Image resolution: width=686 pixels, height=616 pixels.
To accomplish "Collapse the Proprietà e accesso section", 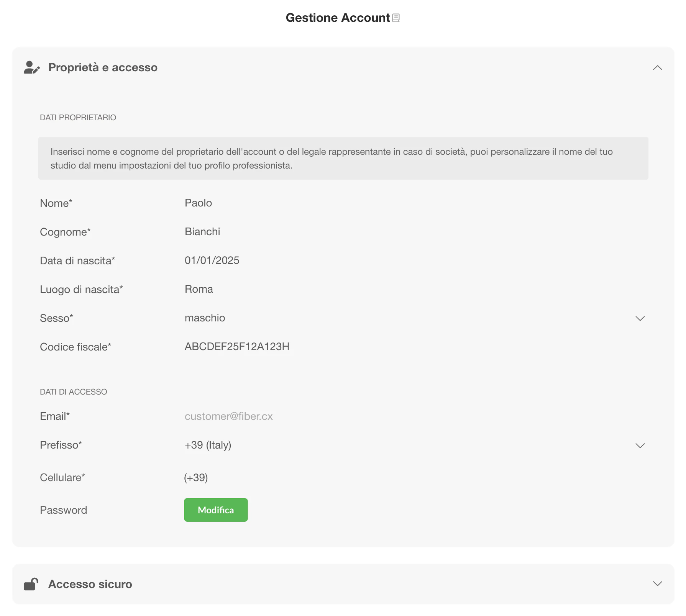I will [x=657, y=68].
